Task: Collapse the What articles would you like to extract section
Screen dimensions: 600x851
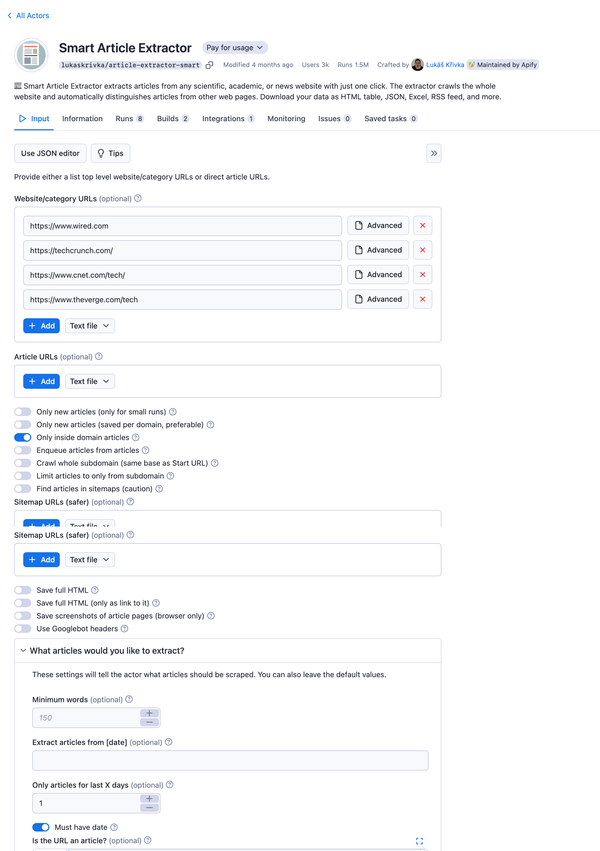Action: (22, 650)
